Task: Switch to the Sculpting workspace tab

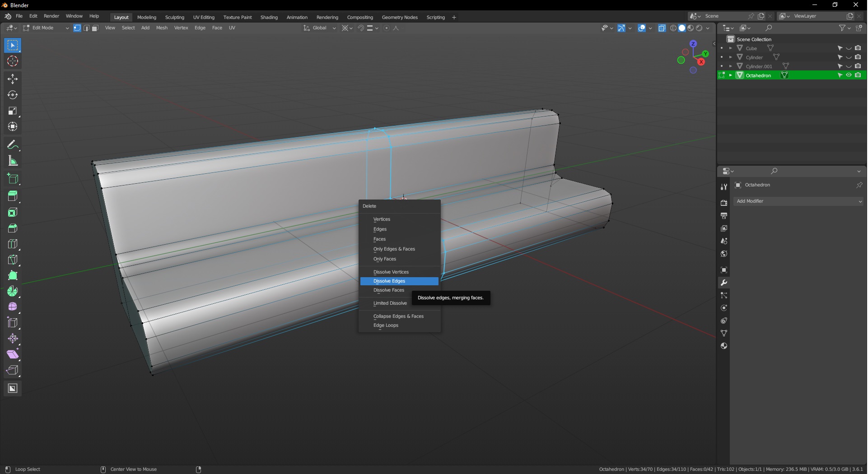Action: (175, 17)
